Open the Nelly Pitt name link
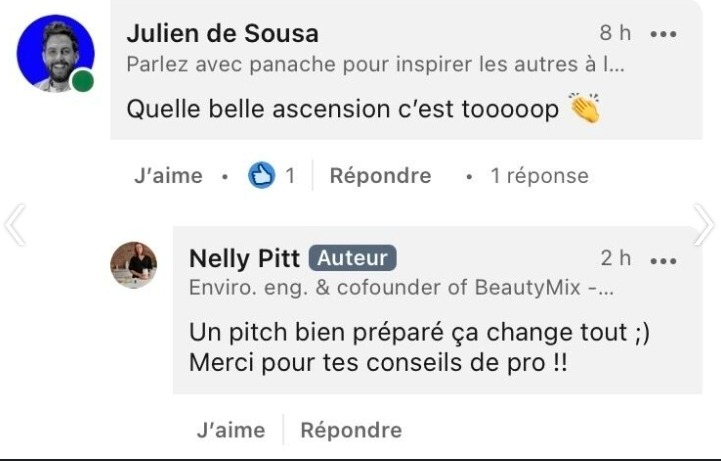721x461 pixels. (244, 258)
